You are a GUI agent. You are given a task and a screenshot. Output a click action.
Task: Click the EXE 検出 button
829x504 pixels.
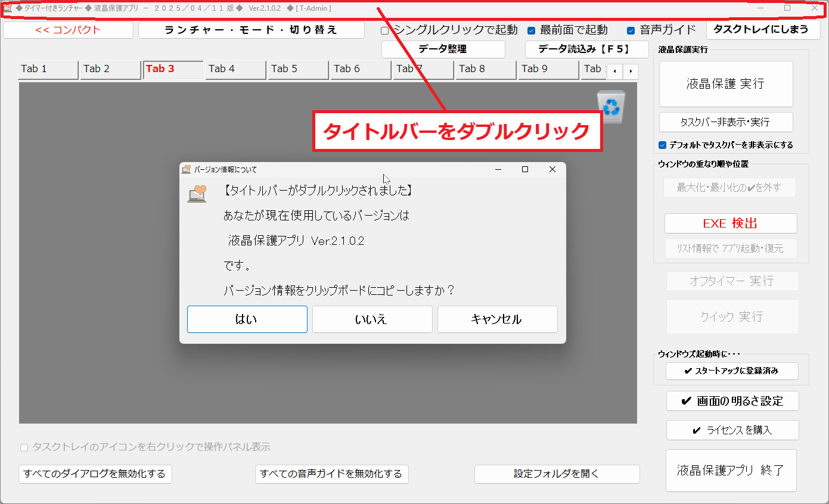731,223
